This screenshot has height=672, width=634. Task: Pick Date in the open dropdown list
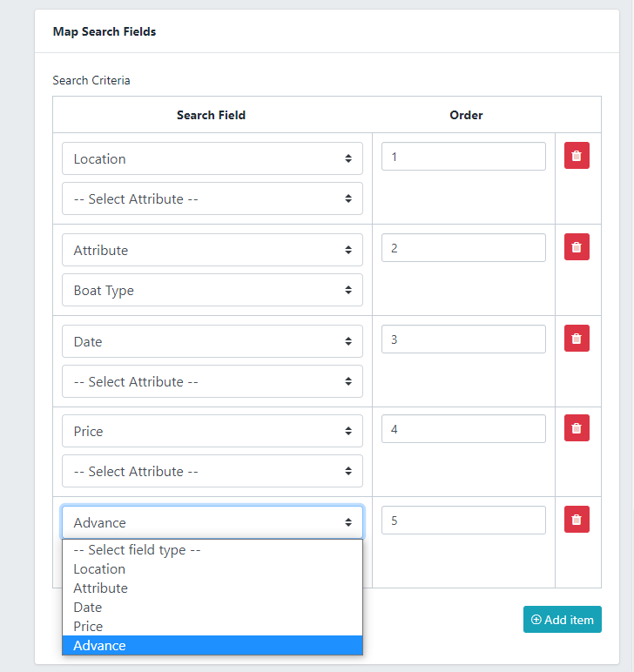pyautogui.click(x=88, y=608)
